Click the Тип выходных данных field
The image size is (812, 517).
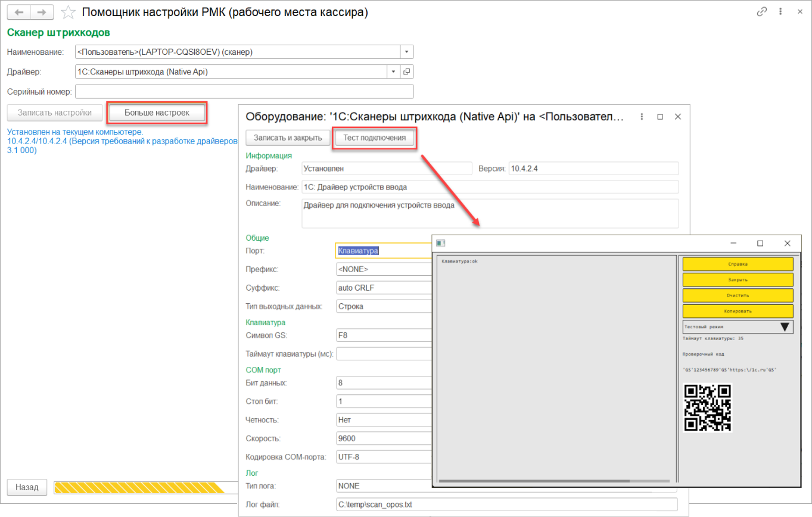coord(384,307)
